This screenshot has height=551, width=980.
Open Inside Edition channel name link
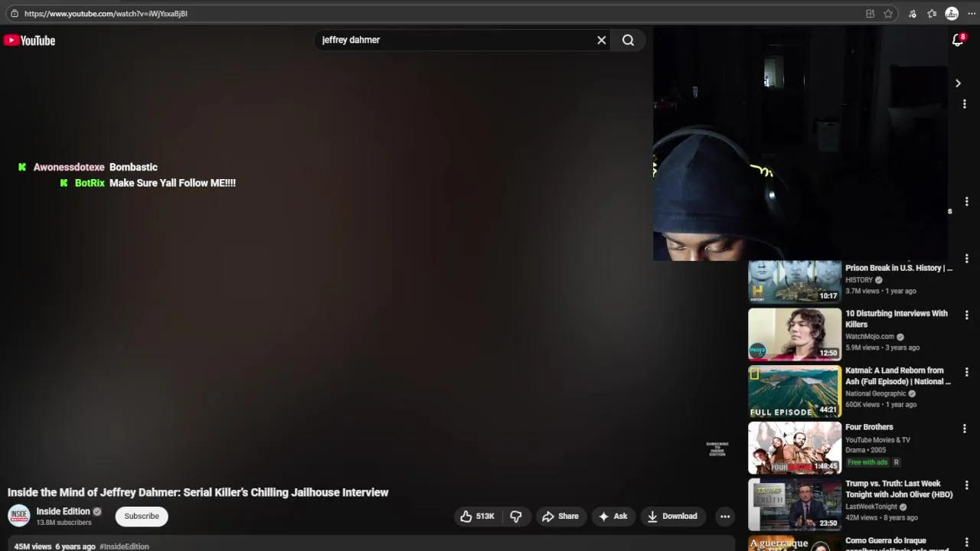(x=63, y=511)
